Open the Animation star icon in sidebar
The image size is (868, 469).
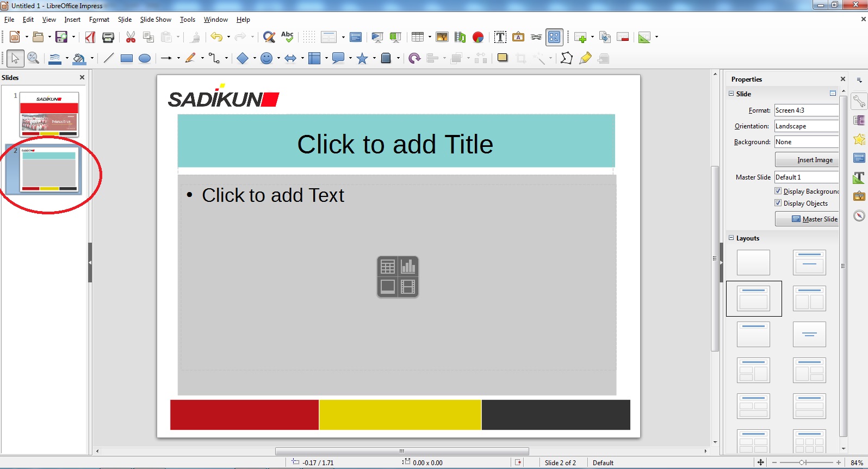click(859, 139)
